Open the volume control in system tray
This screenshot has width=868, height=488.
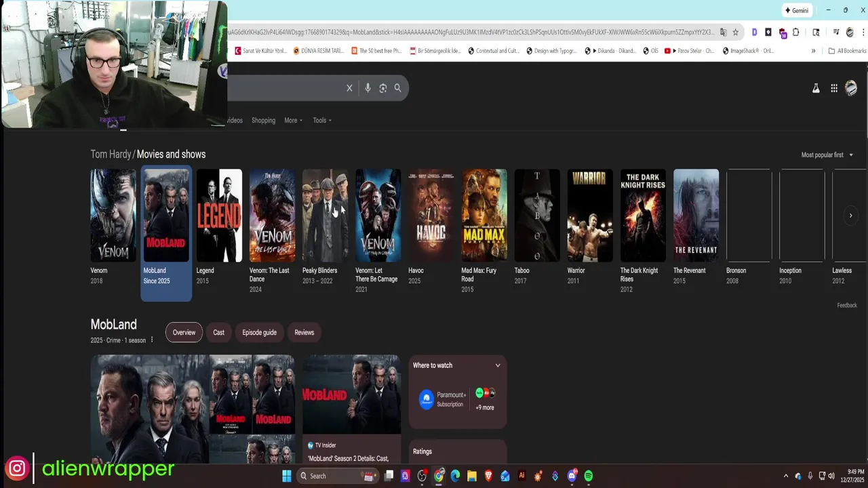[x=831, y=476]
